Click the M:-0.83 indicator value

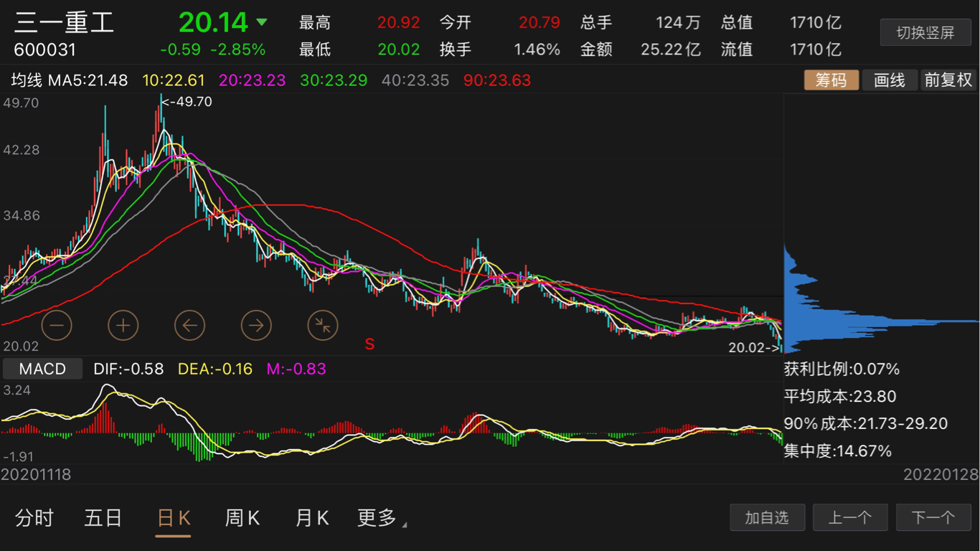point(296,369)
